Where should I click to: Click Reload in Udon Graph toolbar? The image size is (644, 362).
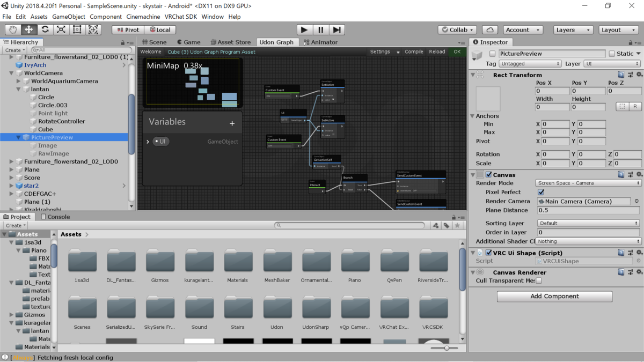tap(437, 52)
